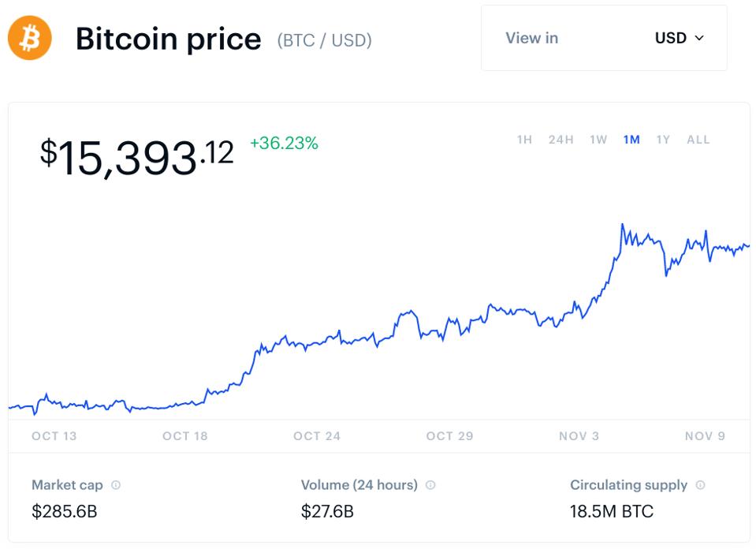The height and width of the screenshot is (549, 756).
Task: Click the OCT 13 date marker
Action: (x=54, y=435)
